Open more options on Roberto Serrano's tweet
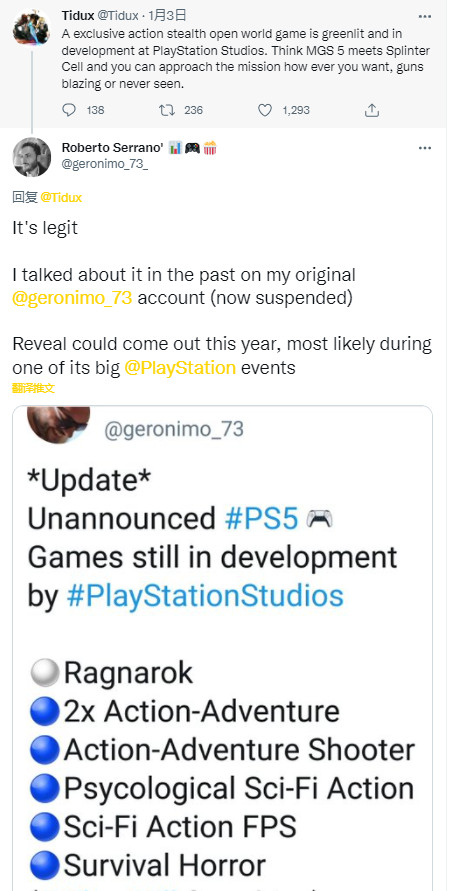450x891 pixels. 424,148
